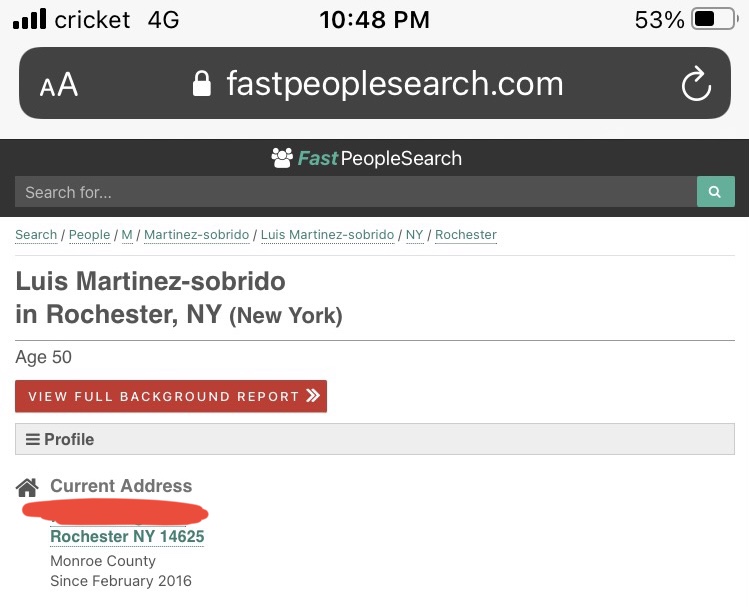
Task: Open Luis Martinez-sobrido breadcrumb link
Action: coord(327,235)
